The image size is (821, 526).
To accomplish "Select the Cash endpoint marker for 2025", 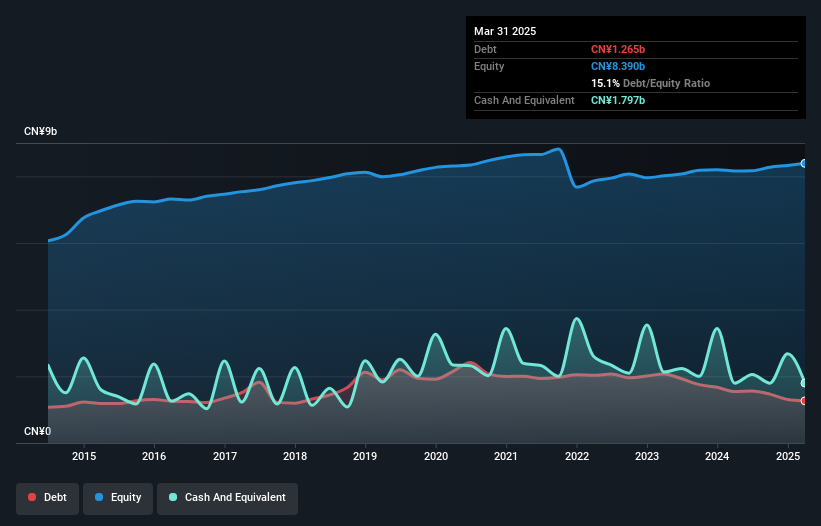I will (x=804, y=383).
